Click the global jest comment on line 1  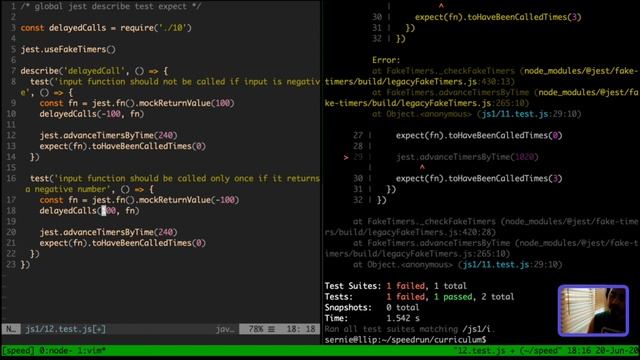111,7
